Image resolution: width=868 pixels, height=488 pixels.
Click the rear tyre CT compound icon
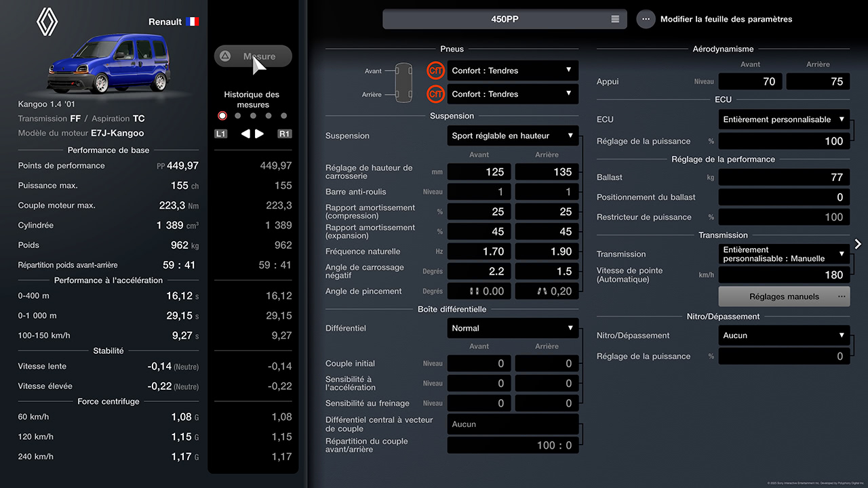click(x=436, y=94)
